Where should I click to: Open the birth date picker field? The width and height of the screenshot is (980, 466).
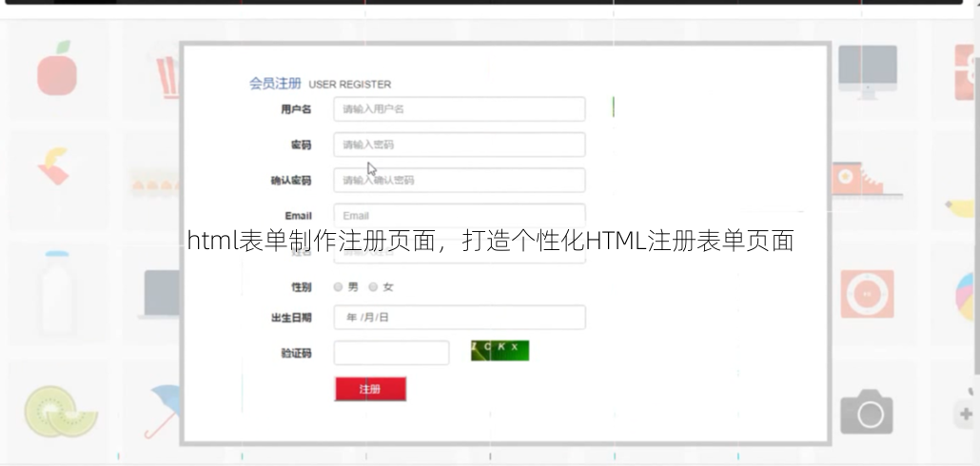460,318
